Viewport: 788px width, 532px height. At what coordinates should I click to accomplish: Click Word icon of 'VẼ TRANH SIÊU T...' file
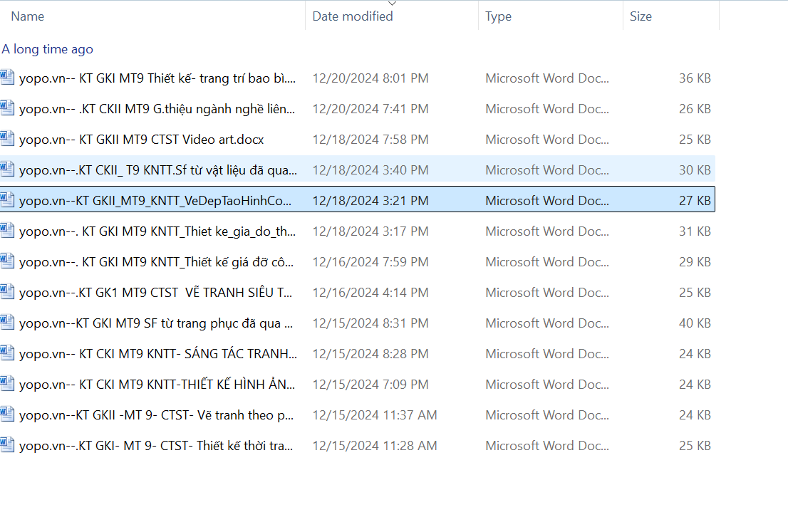[x=7, y=292]
